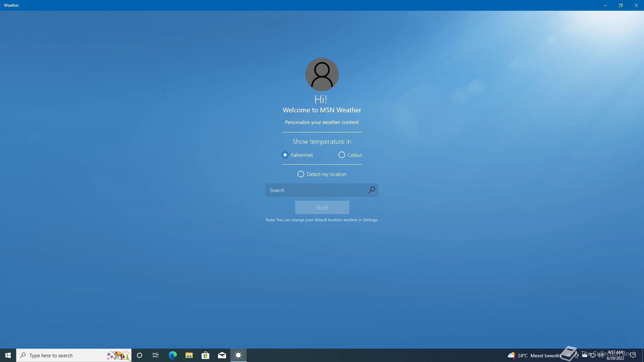The width and height of the screenshot is (644, 362).
Task: Click the Weather app taskbar icon
Action: [x=238, y=355]
